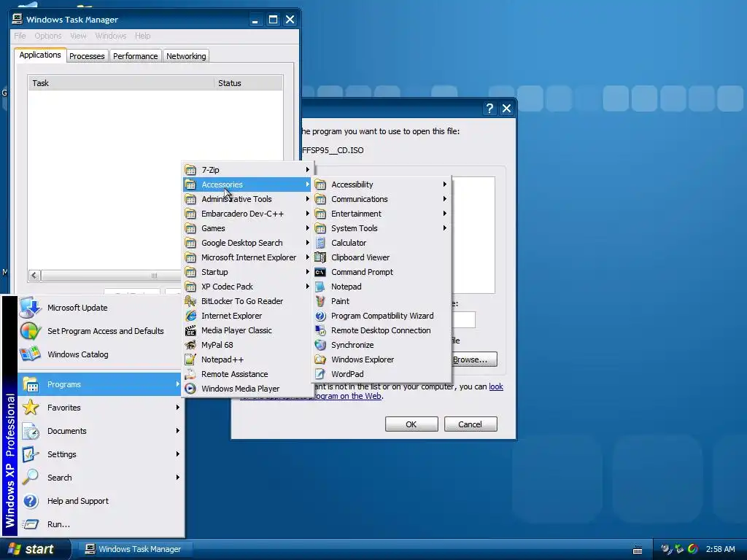The image size is (747, 560).
Task: Launch WordPad
Action: [382, 374]
